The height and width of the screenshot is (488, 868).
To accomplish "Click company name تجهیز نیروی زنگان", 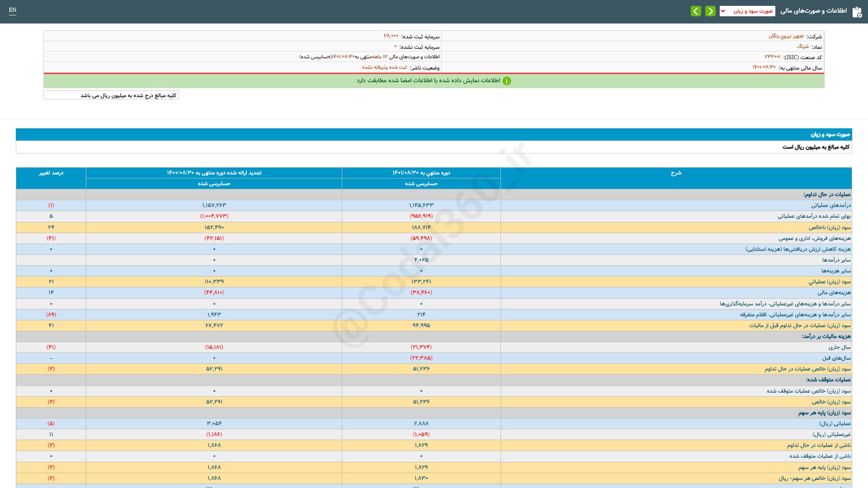I will pyautogui.click(x=786, y=36).
